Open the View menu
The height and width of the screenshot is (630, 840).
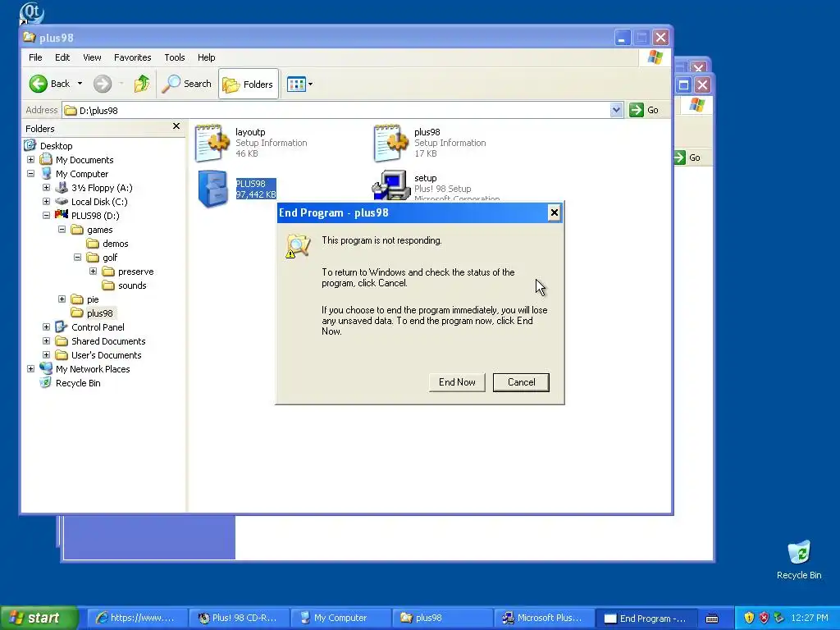92,57
